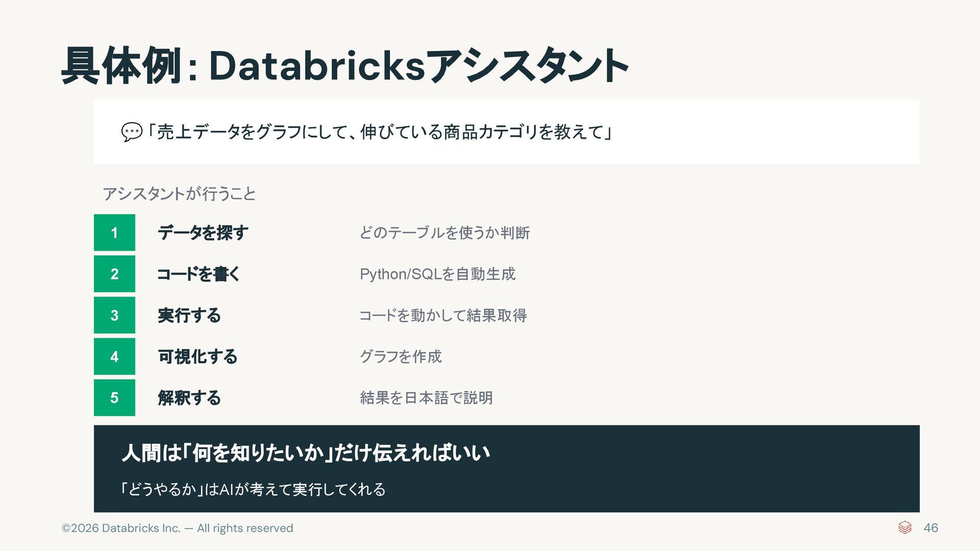The height and width of the screenshot is (551, 980).
Task: Click the 実行する step label
Action: point(189,315)
